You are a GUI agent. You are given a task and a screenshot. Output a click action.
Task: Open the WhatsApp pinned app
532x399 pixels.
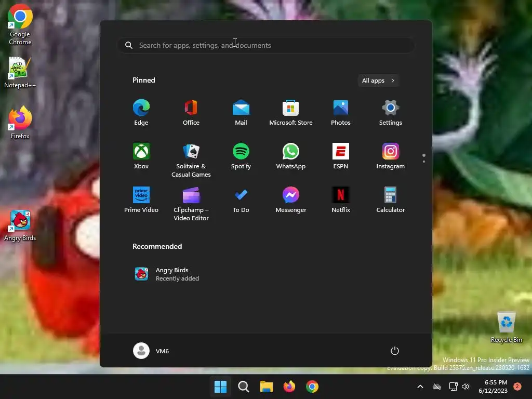[291, 156]
